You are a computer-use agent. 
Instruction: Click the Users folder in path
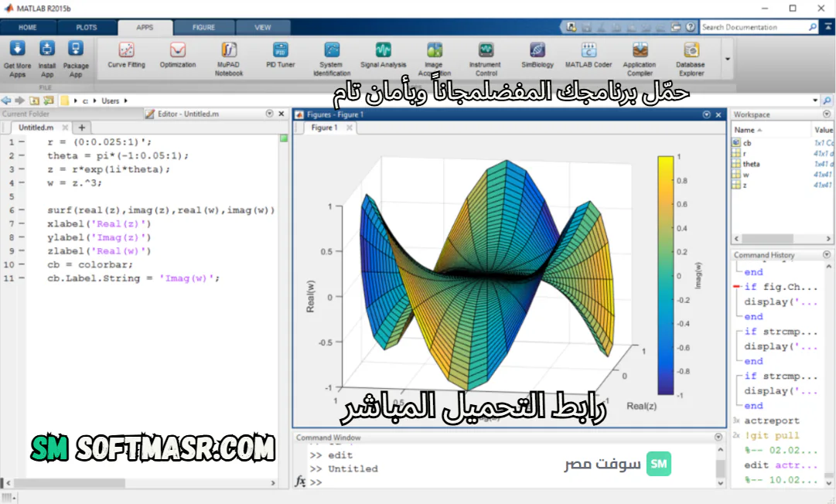pos(111,100)
